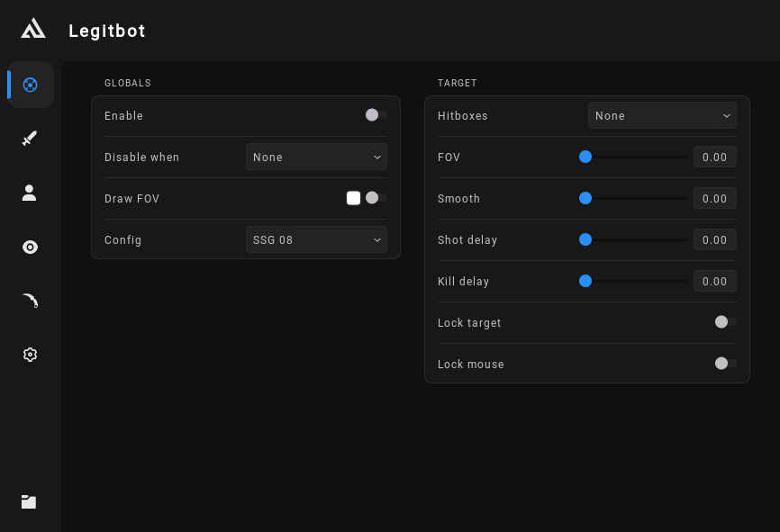Click the folder icon at sidebar bottom
Image resolution: width=780 pixels, height=532 pixels.
tap(29, 501)
